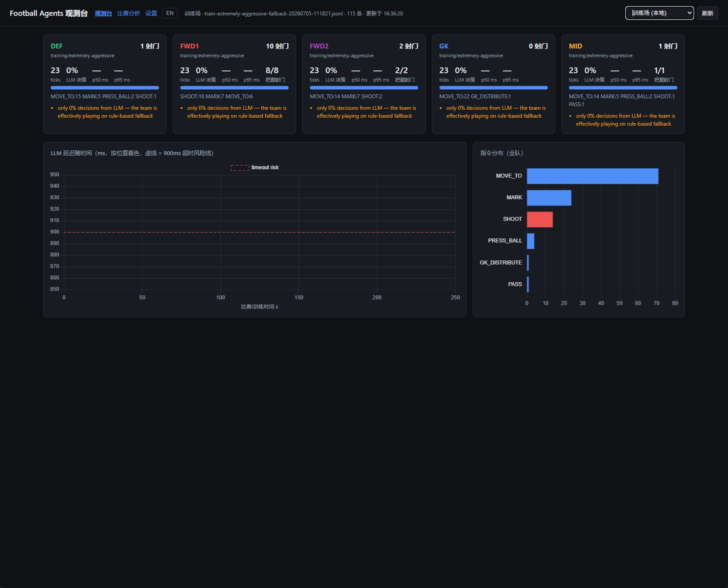
Task: Click the GK card progress bar
Action: [x=494, y=88]
